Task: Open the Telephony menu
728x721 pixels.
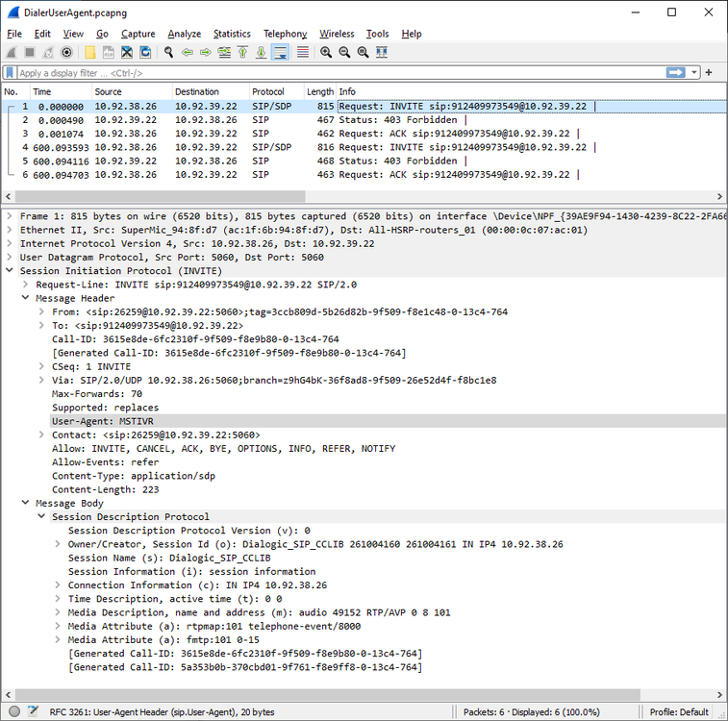Action: tap(285, 34)
